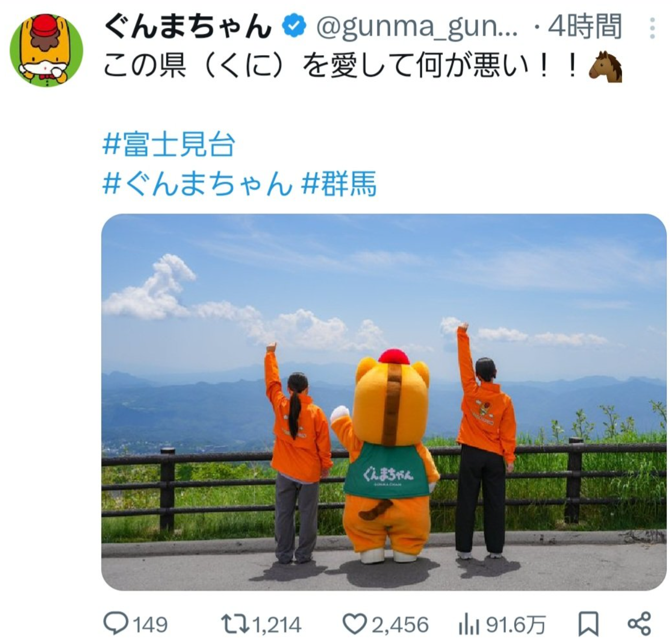The image size is (672, 640).
Task: Tap the retweet icon with 1,214
Action: coord(235,623)
